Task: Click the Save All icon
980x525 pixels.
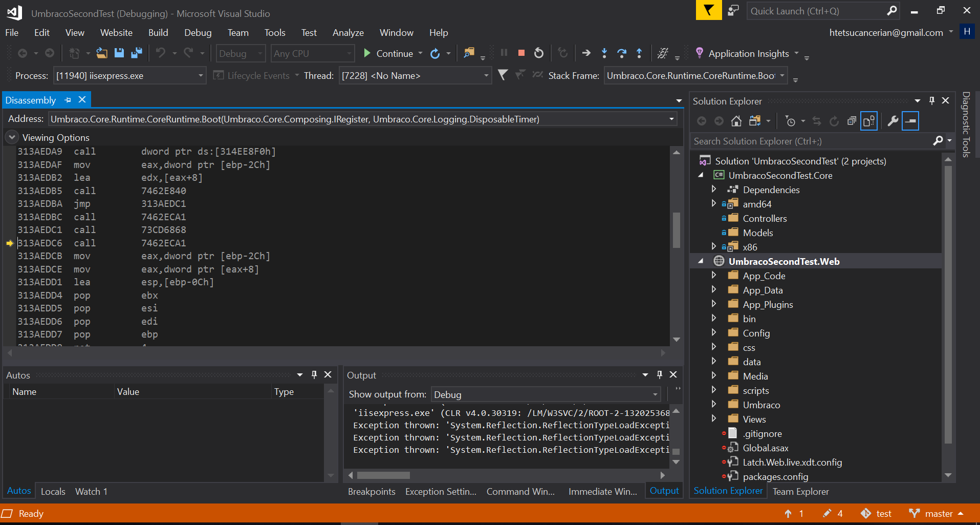Action: point(137,53)
